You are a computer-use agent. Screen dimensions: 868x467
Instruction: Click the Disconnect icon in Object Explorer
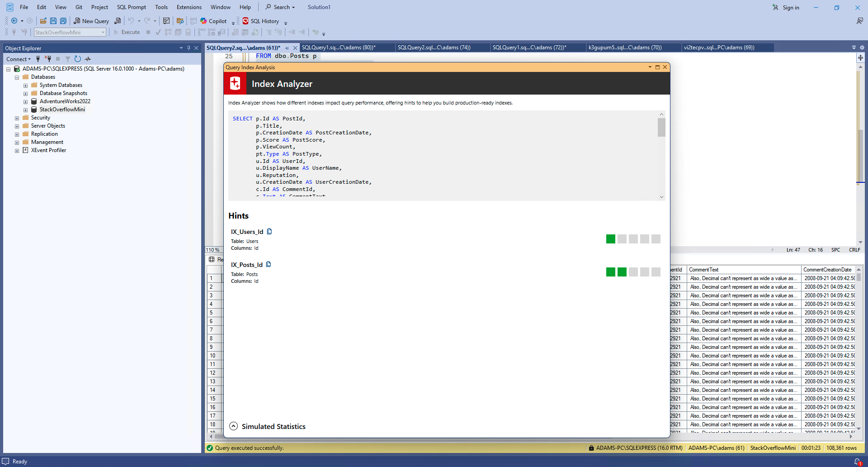coord(48,59)
